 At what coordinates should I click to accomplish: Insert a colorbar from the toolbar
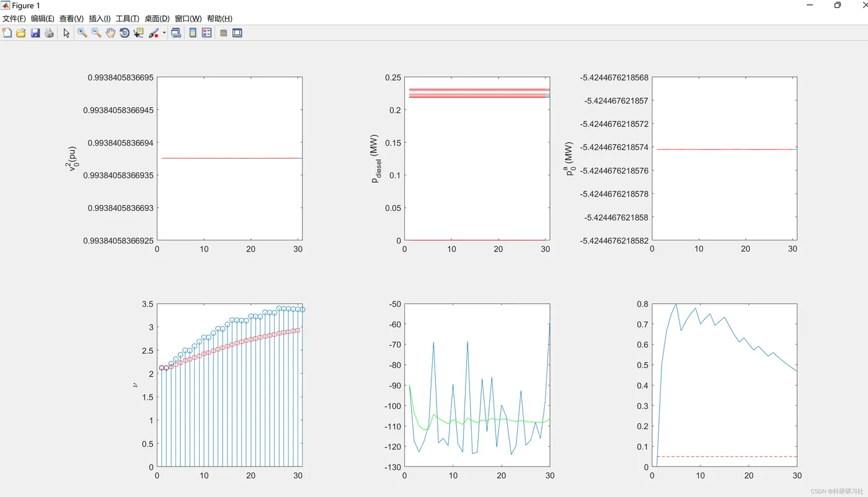click(x=193, y=33)
